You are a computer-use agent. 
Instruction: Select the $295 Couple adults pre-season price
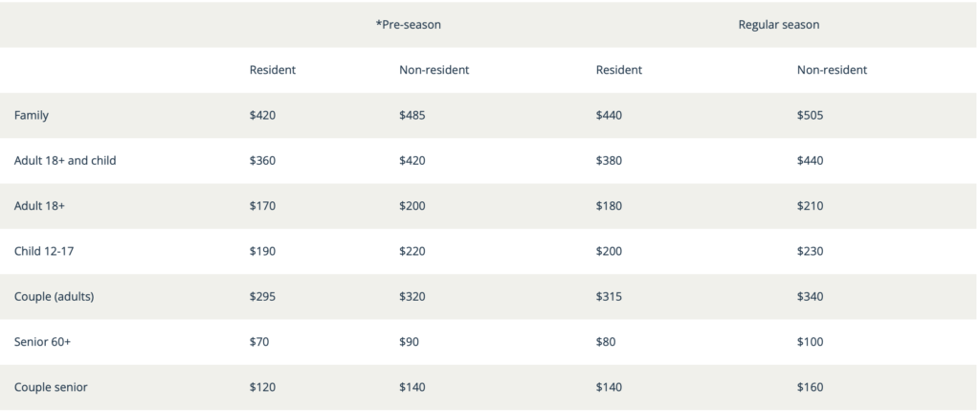coord(262,297)
